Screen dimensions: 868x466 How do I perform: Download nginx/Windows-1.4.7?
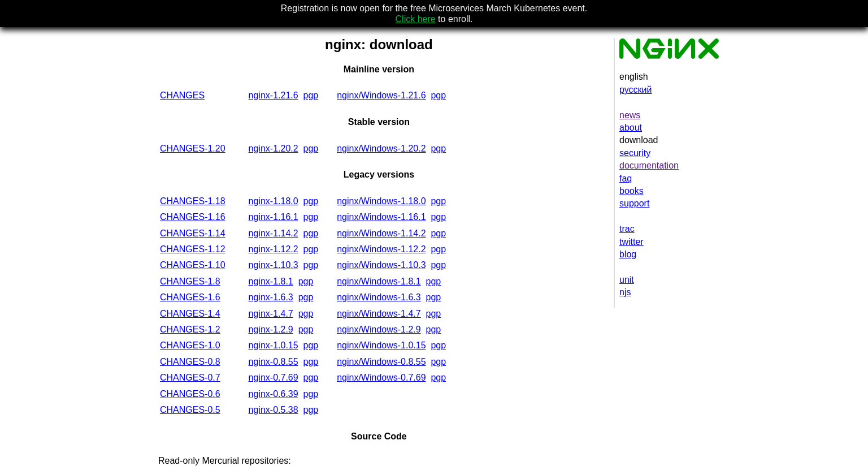tap(379, 314)
